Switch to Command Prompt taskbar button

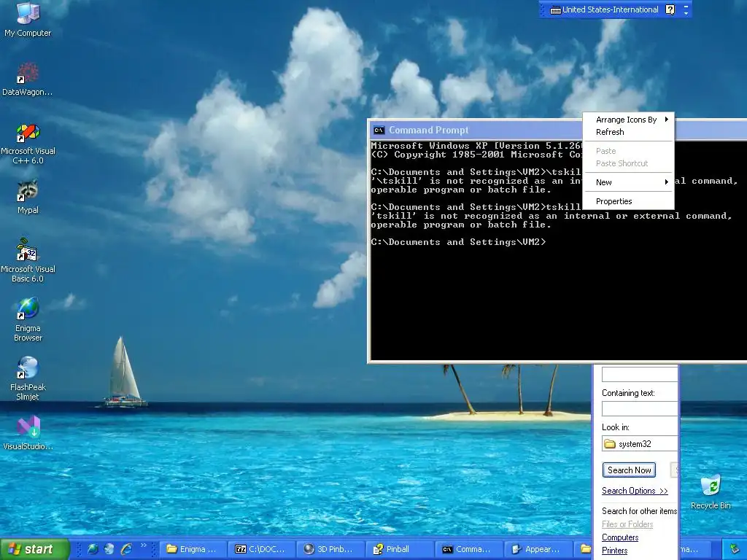click(468, 549)
